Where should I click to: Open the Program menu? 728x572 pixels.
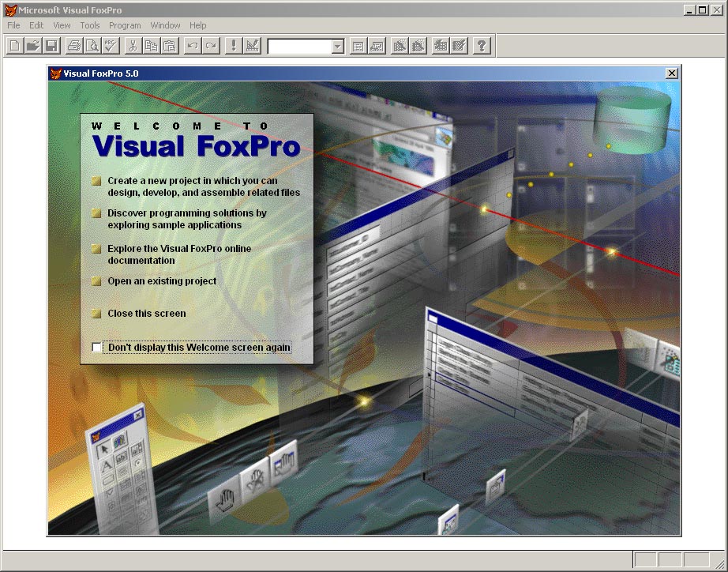point(125,25)
